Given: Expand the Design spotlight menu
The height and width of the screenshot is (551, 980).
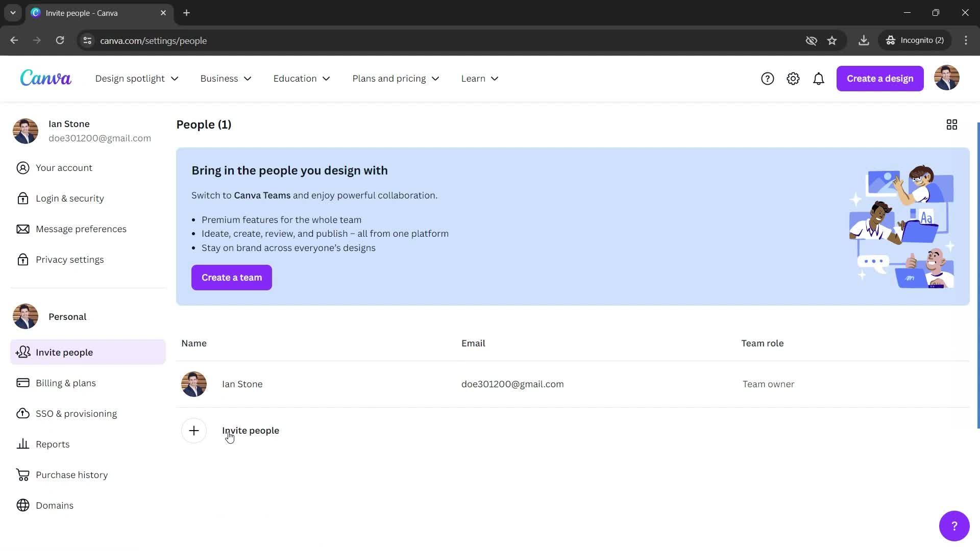Looking at the screenshot, I should [137, 79].
